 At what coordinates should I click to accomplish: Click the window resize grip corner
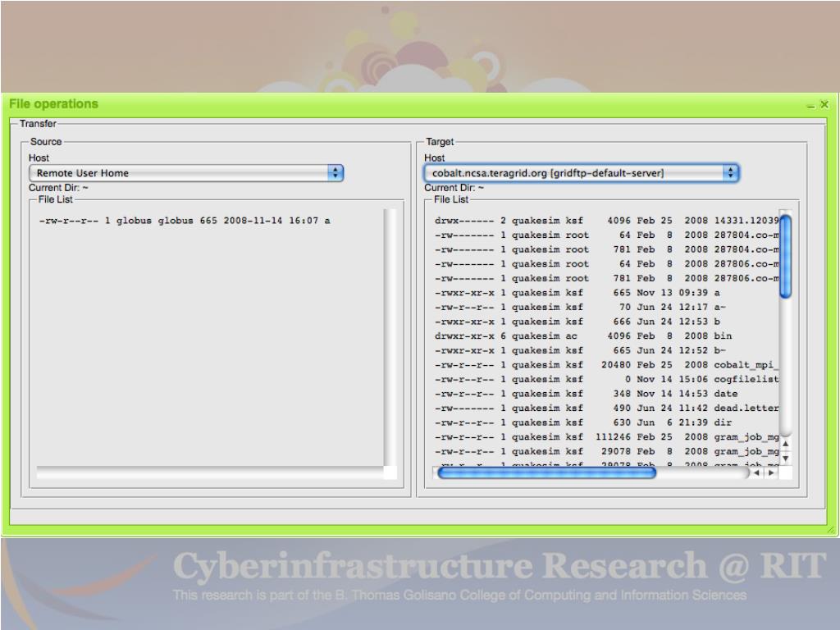click(831, 530)
